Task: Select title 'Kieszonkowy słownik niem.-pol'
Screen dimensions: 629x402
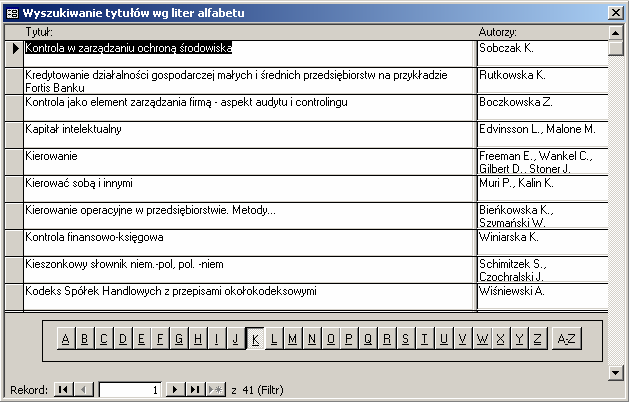Action: tap(250, 270)
